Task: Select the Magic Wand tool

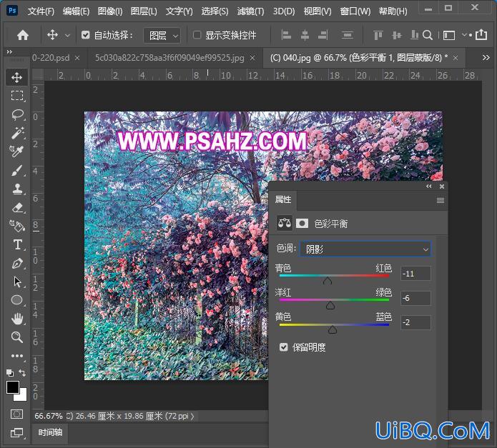Action: [17, 133]
